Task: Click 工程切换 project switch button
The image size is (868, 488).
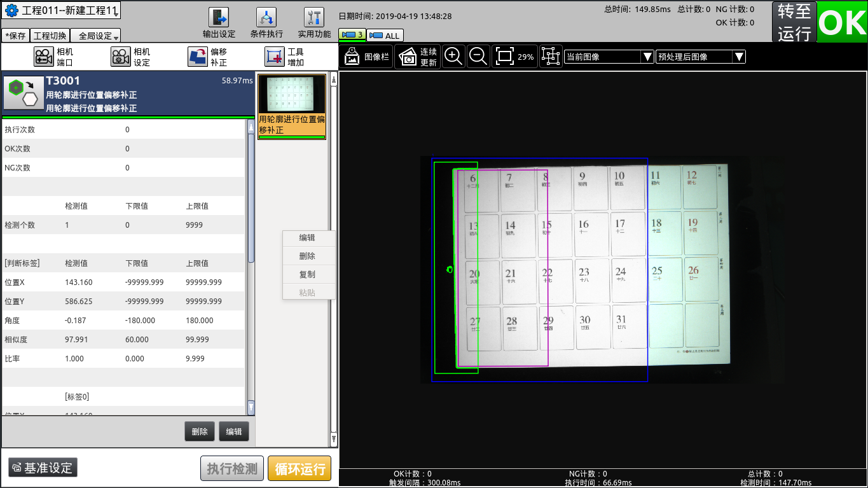Action: pos(49,36)
